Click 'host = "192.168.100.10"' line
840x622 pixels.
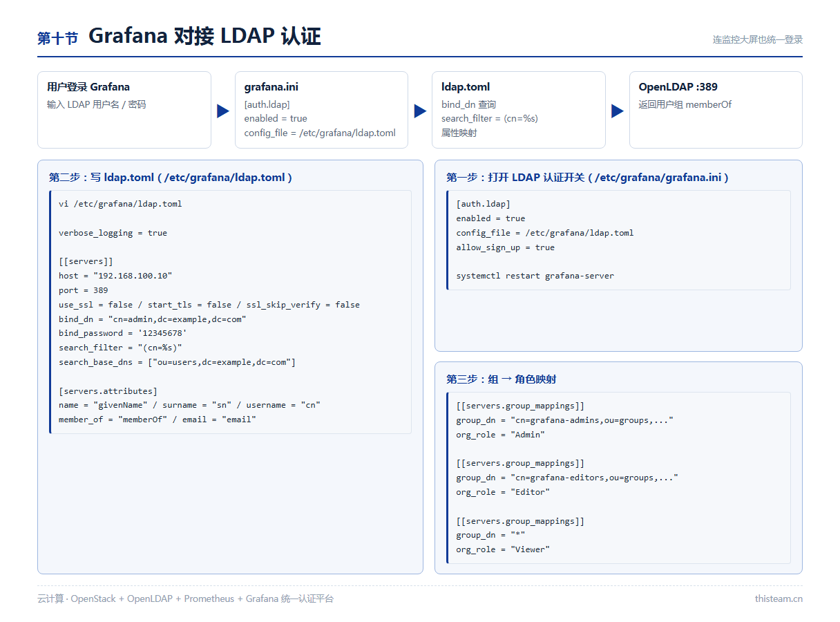(115, 276)
